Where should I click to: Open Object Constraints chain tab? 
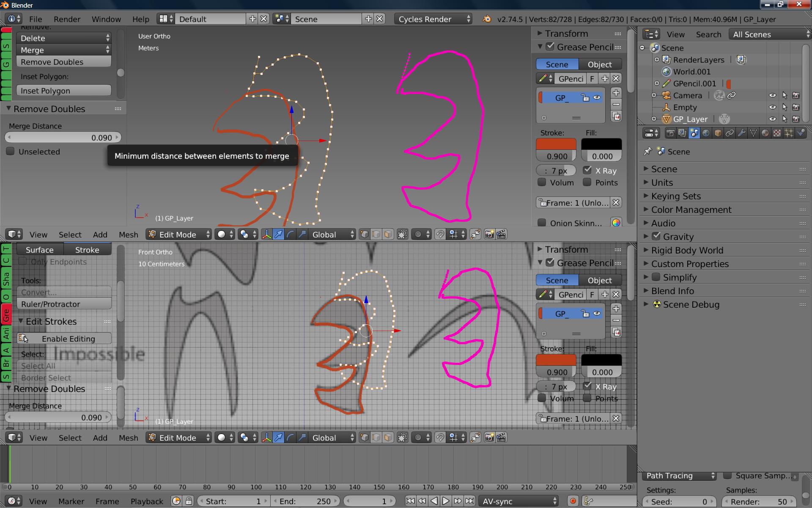[x=730, y=133]
